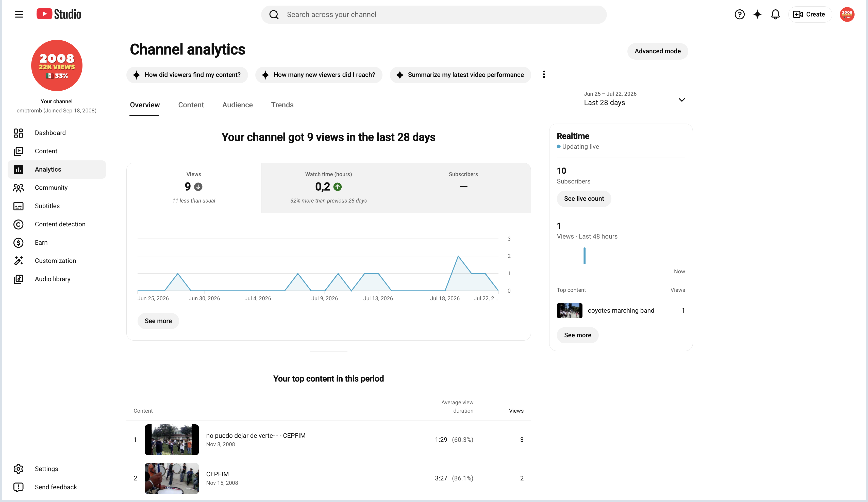Screen dimensions: 868x502
Task: Click the Audio library icon
Action: 18,279
